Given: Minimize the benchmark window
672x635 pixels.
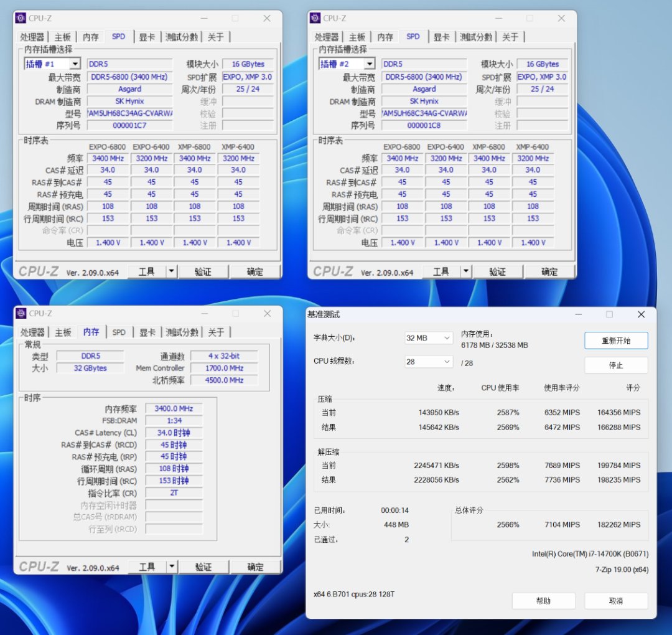Looking at the screenshot, I should pos(579,314).
